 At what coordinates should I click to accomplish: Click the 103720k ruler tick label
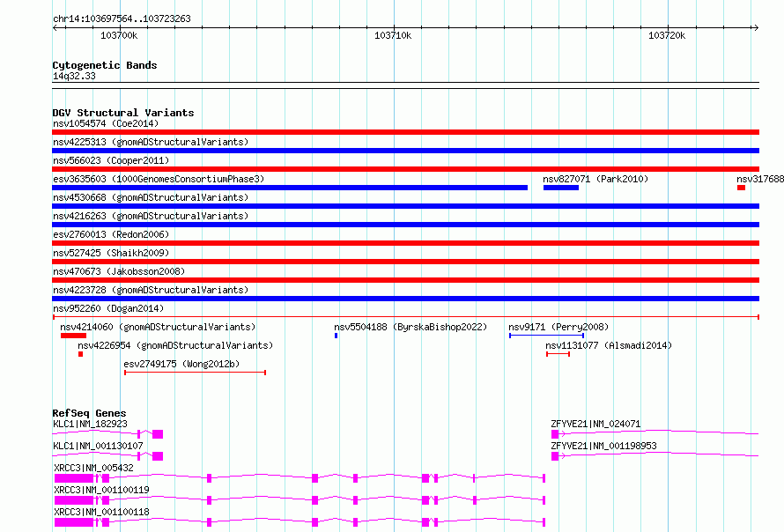pyautogui.click(x=667, y=35)
